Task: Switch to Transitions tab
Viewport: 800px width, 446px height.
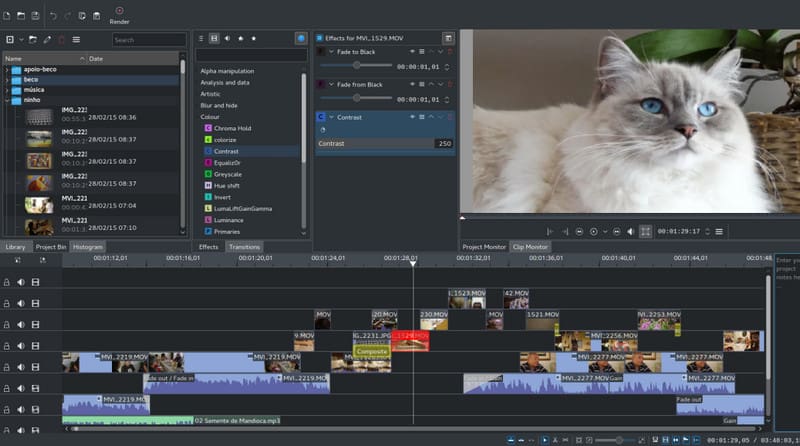Action: [x=244, y=247]
